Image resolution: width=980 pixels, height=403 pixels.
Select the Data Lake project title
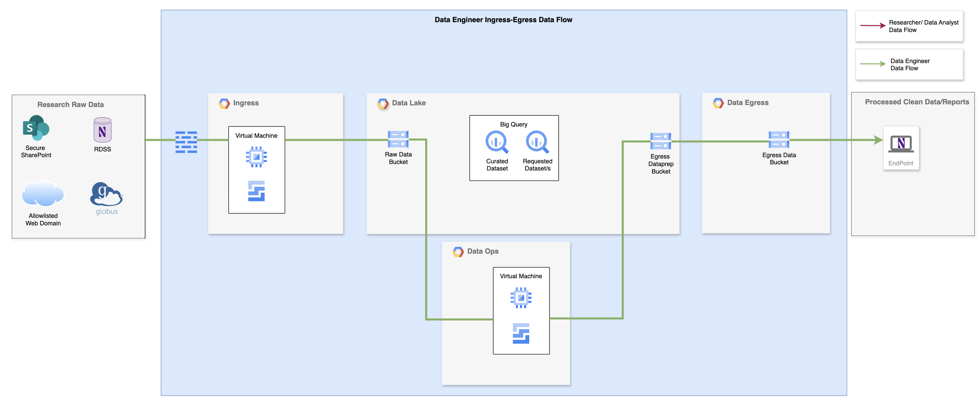(x=408, y=103)
